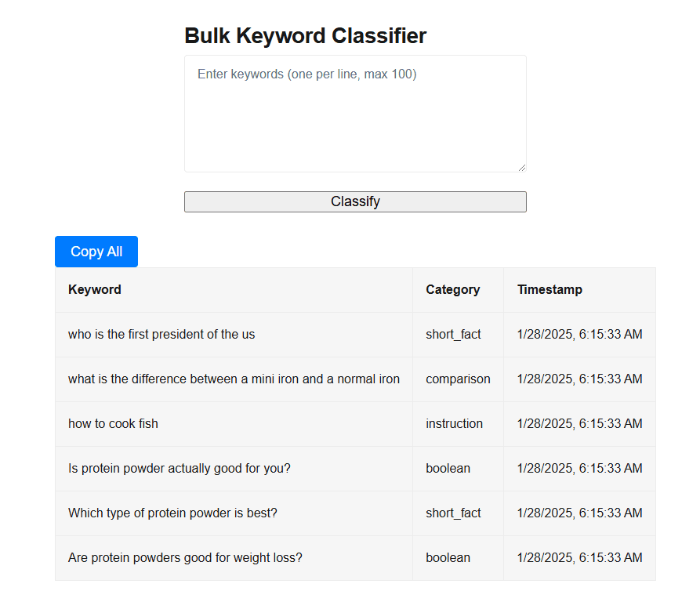Click the comparison category label
Image resolution: width=700 pixels, height=591 pixels.
[x=458, y=379]
